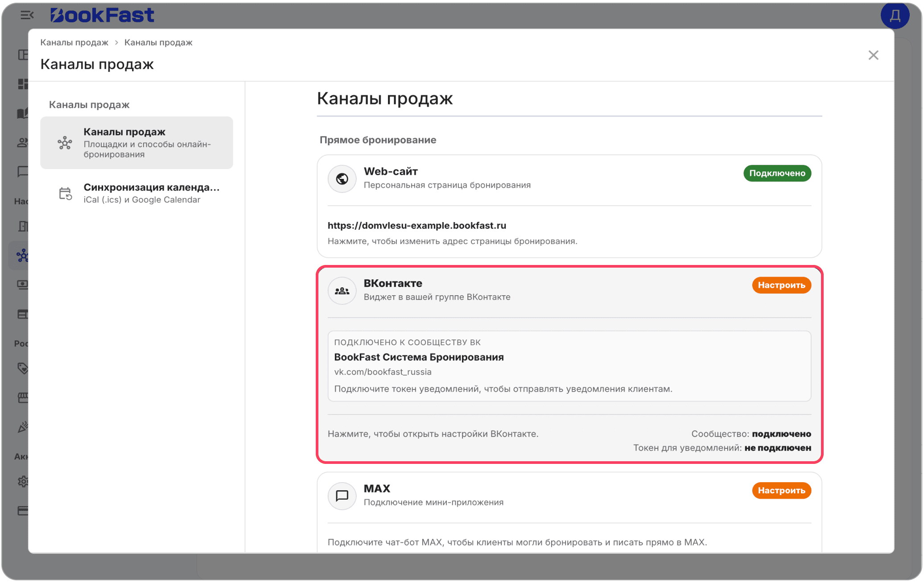Click the ВКонтакте card title
This screenshot has height=583, width=924.
click(x=393, y=283)
